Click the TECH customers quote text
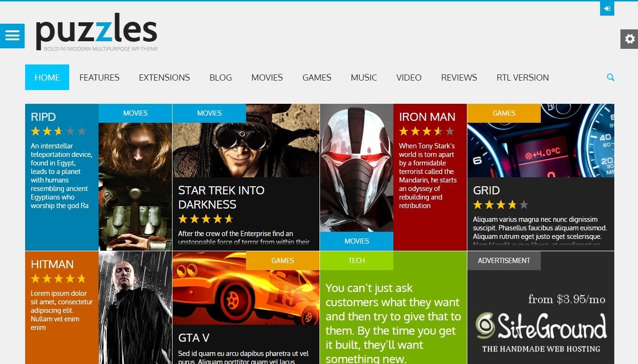 (393, 323)
